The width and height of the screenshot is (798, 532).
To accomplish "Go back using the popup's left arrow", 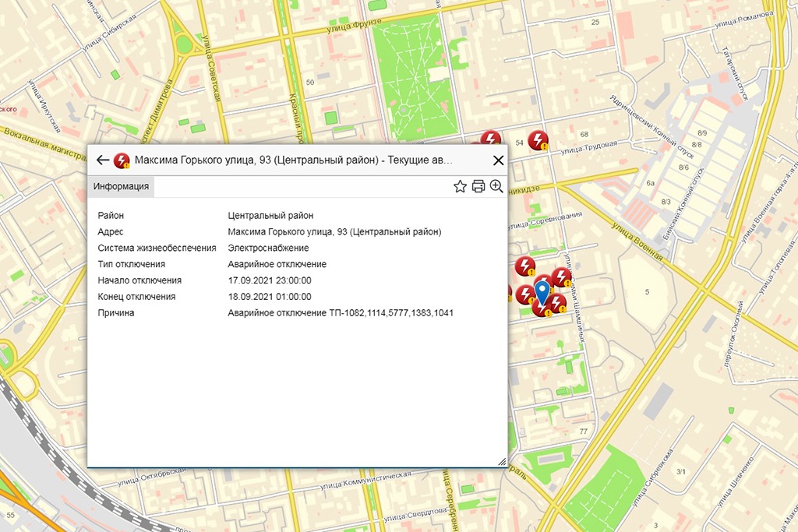I will click(102, 160).
